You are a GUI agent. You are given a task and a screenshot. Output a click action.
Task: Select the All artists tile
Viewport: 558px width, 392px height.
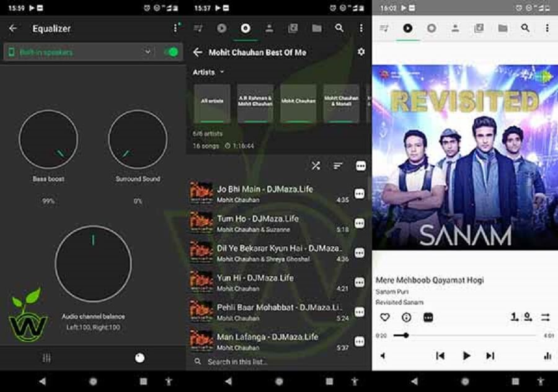click(x=212, y=103)
